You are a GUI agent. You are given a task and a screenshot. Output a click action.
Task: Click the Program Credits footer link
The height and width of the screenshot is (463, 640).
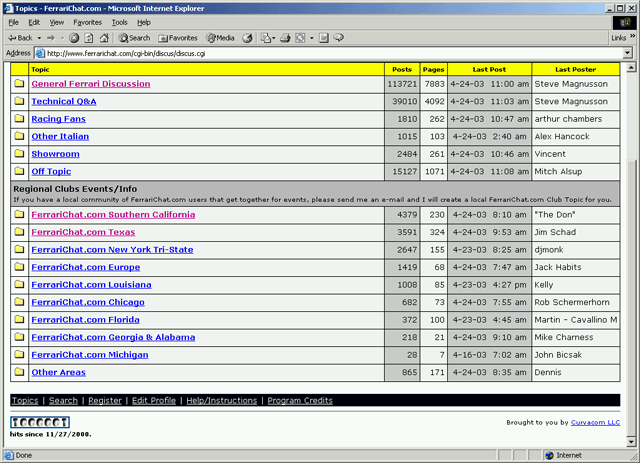click(300, 401)
